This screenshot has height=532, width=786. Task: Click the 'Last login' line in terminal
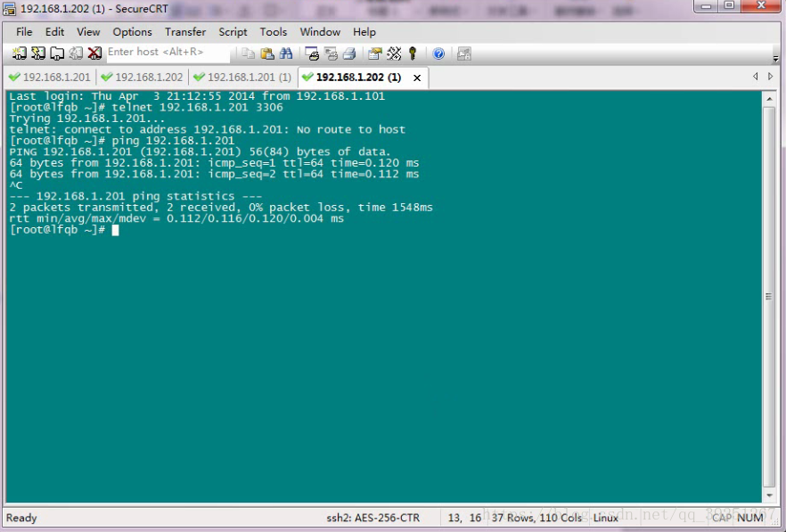pyautogui.click(x=197, y=96)
